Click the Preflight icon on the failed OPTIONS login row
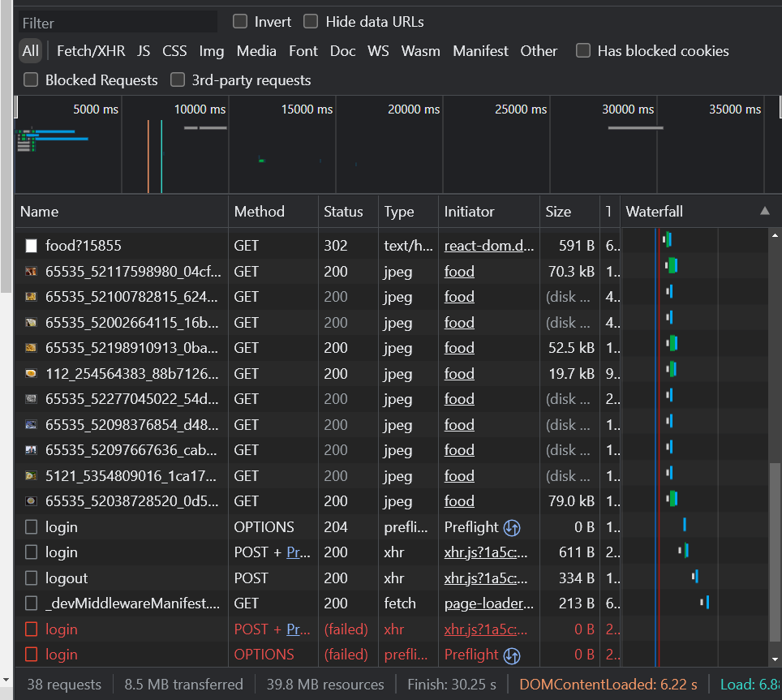The height and width of the screenshot is (700, 782). [511, 655]
